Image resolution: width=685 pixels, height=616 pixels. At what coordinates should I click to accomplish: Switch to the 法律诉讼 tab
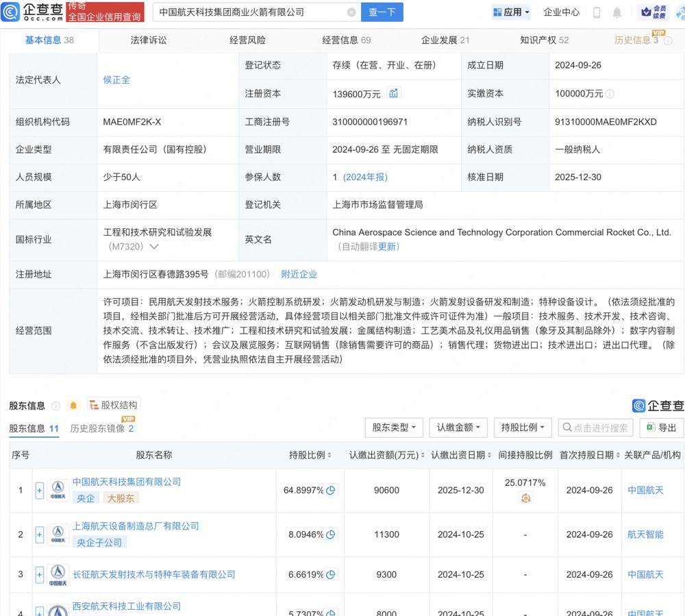pos(149,40)
